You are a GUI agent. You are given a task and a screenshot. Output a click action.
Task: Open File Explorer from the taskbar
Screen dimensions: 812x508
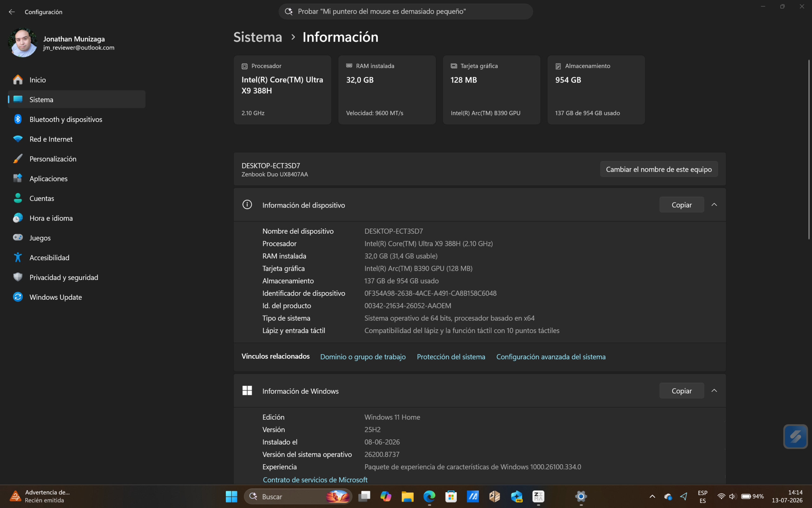point(408,497)
